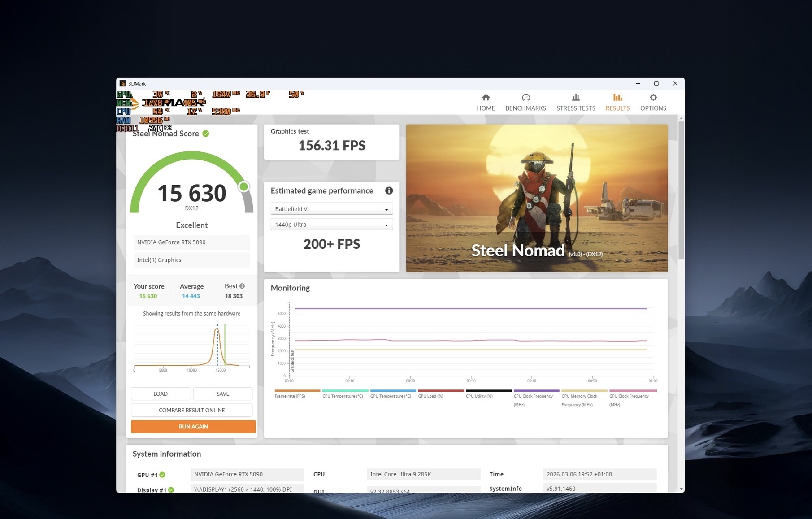The width and height of the screenshot is (812, 519).
Task: Click the LOAD button
Action: (x=161, y=394)
